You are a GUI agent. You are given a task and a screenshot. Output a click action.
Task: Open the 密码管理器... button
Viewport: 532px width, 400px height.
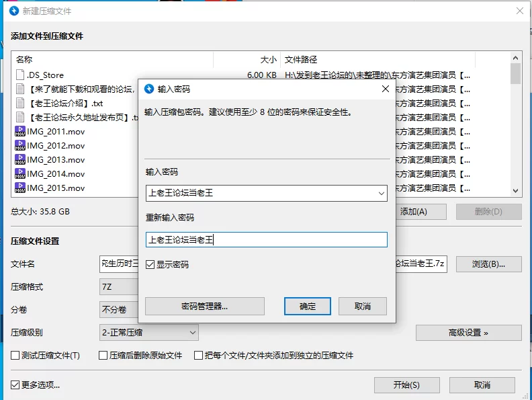coord(205,307)
